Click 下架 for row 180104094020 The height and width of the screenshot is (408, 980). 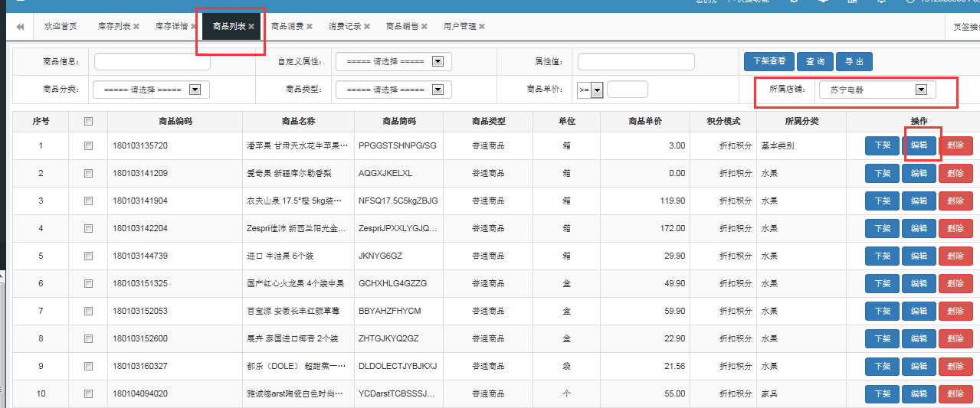click(x=882, y=393)
